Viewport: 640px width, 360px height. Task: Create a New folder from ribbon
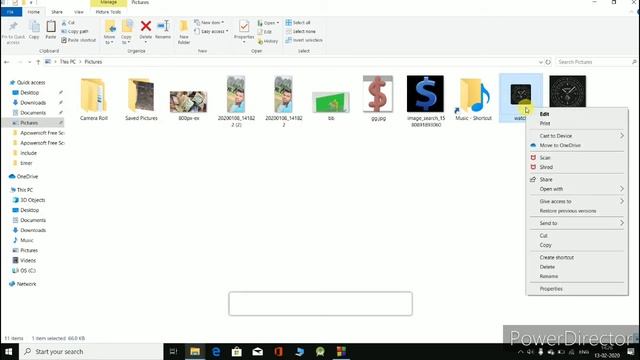[184, 32]
